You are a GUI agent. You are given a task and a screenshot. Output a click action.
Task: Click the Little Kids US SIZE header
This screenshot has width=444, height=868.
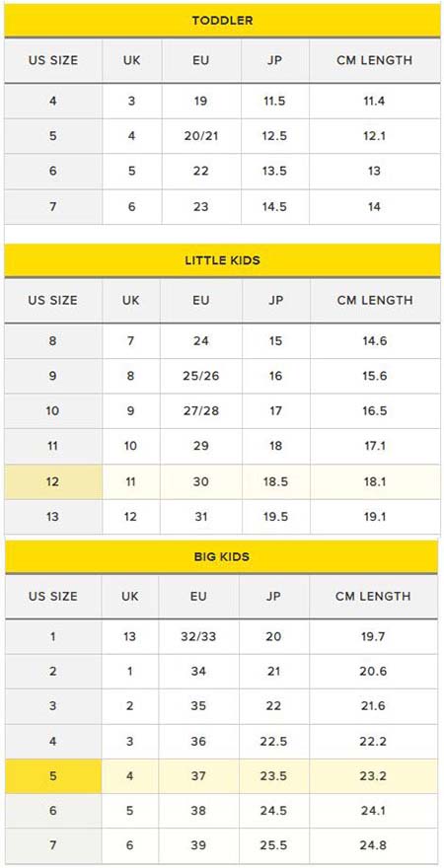pyautogui.click(x=53, y=301)
